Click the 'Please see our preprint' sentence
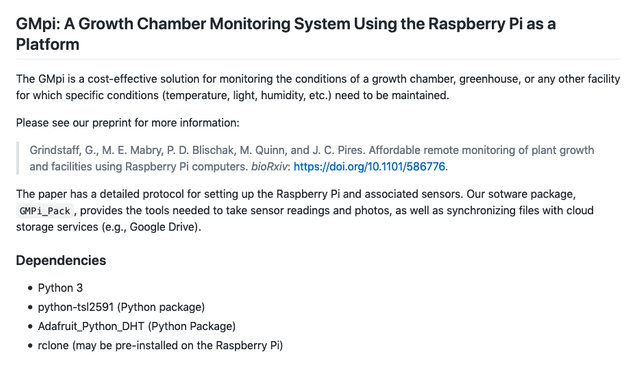 pos(128,123)
